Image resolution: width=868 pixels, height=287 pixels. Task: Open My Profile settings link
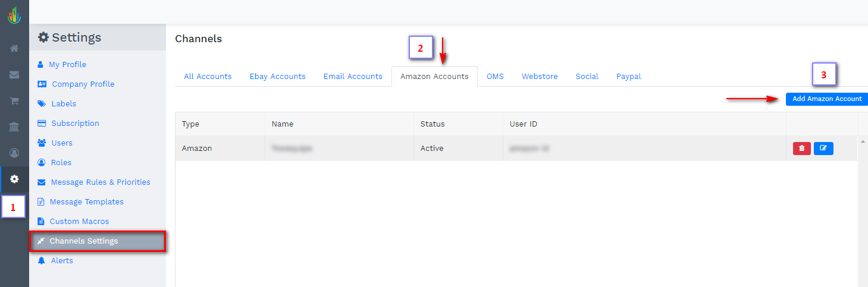[x=67, y=64]
